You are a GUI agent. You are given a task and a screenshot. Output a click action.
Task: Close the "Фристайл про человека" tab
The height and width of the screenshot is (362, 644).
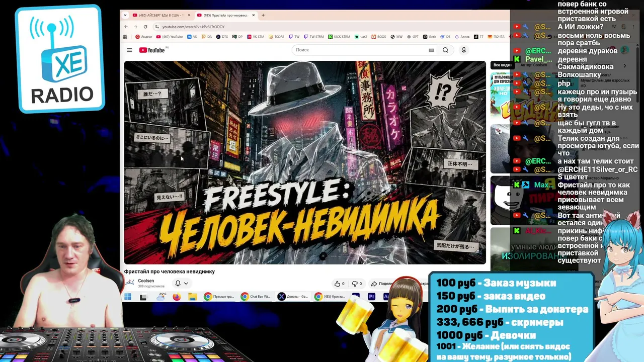pyautogui.click(x=254, y=15)
